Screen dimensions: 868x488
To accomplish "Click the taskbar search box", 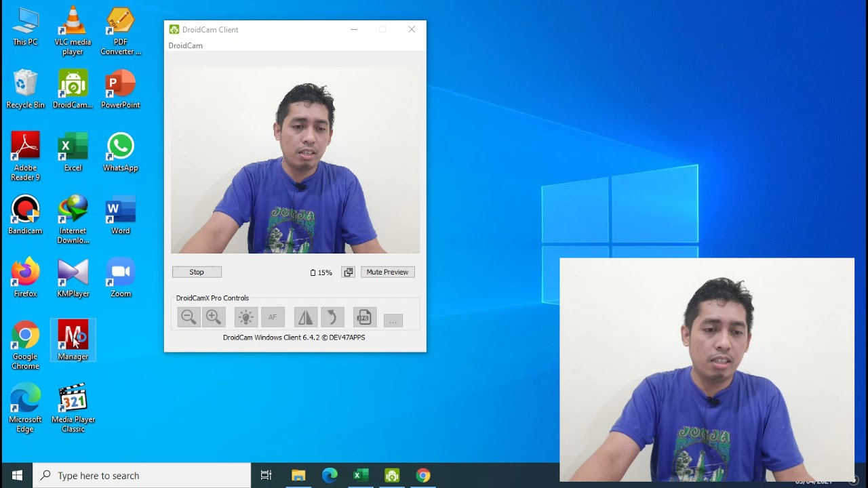I will coord(142,475).
